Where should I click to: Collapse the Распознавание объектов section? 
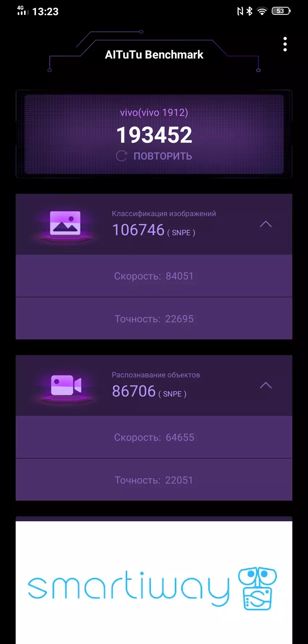266,385
